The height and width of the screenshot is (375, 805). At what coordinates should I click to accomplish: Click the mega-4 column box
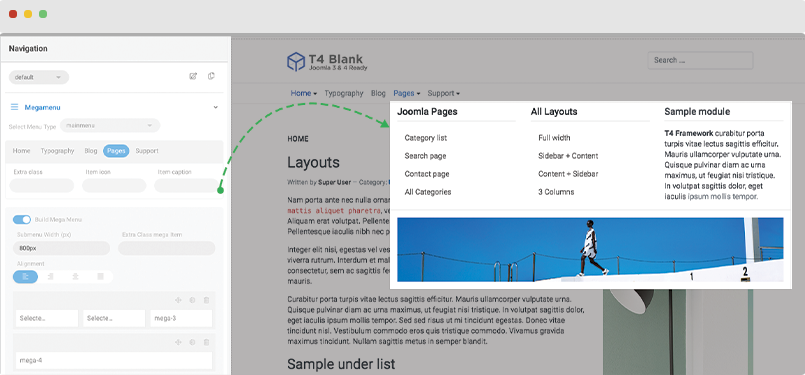point(114,361)
